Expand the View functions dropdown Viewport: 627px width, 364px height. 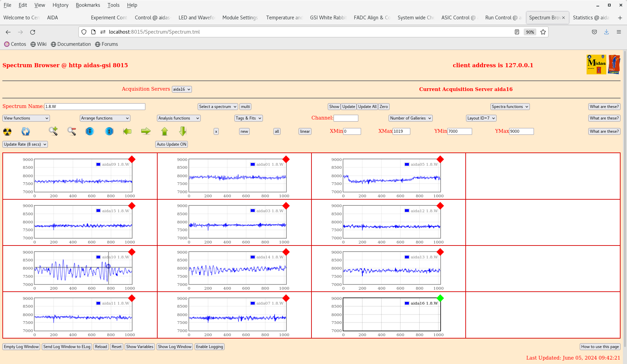pyautogui.click(x=26, y=118)
